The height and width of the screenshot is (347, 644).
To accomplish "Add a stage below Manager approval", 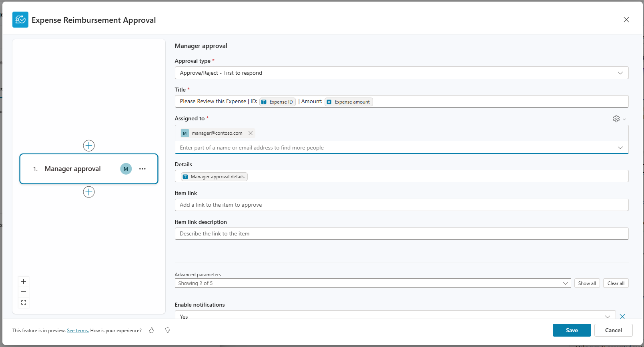I will coord(89,192).
